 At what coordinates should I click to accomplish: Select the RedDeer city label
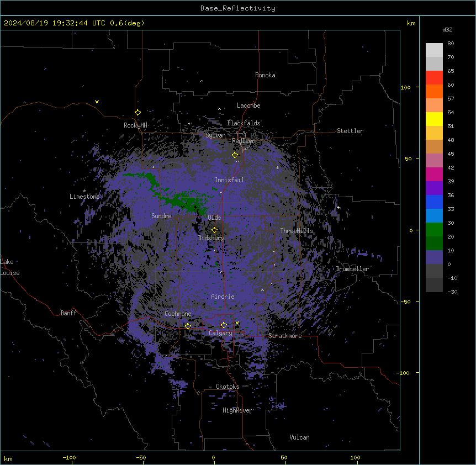(243, 141)
